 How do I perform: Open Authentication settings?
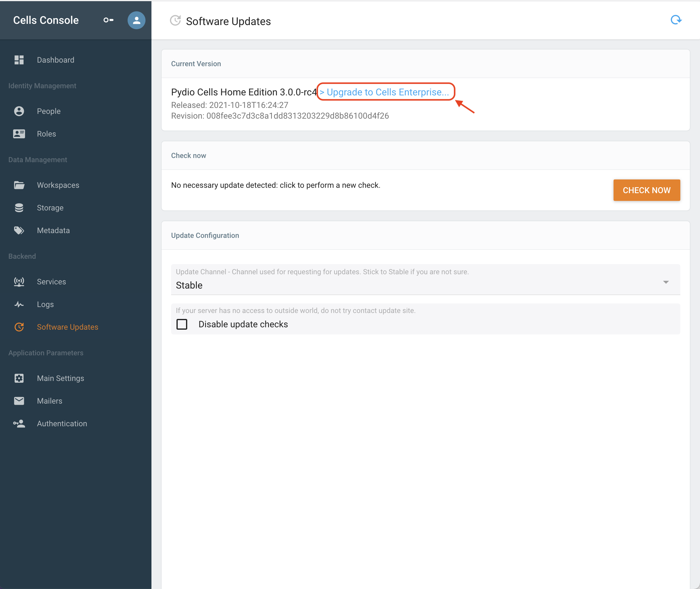[62, 423]
